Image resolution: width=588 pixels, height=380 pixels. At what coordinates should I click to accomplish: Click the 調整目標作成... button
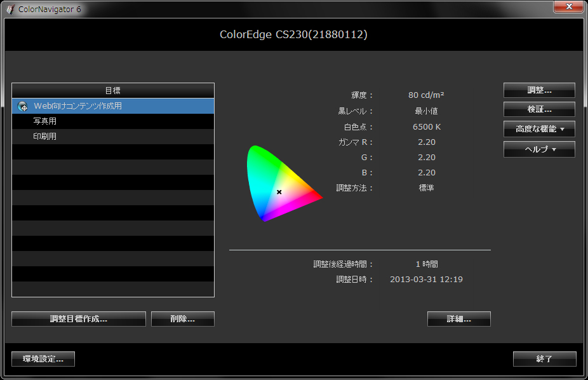[78, 319]
